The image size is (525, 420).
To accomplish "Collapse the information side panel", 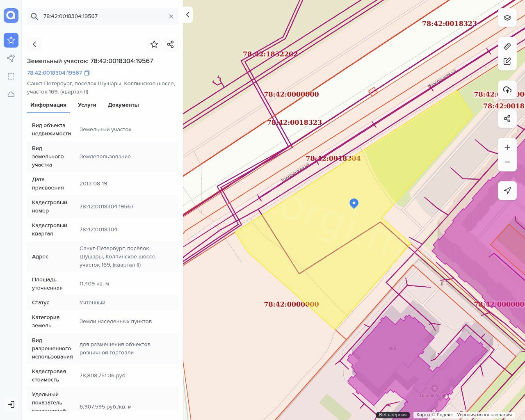I will click(187, 15).
